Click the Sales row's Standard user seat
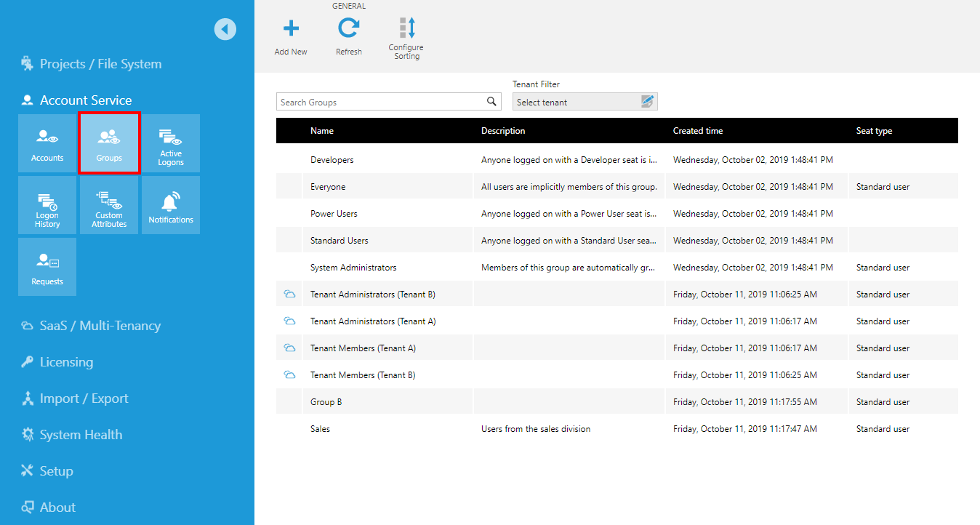 pos(883,429)
